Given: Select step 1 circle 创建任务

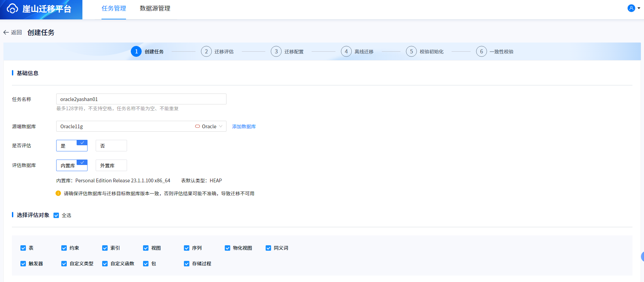Looking at the screenshot, I should (136, 51).
